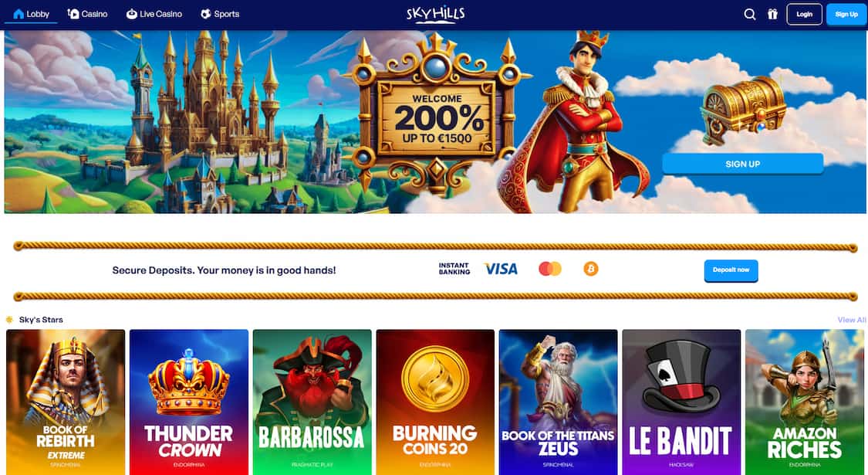Image resolution: width=868 pixels, height=475 pixels.
Task: Click the Sign Up header button
Action: 846,15
